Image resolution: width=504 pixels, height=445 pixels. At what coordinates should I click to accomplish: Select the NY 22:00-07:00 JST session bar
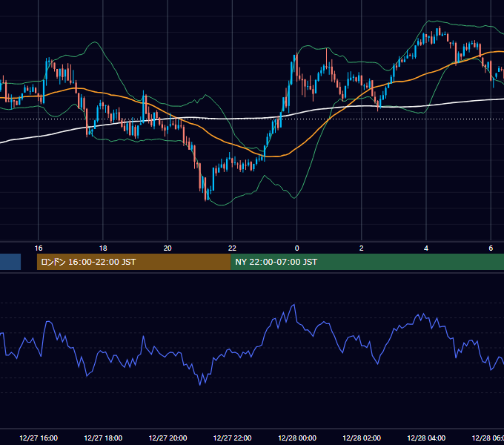pos(368,262)
